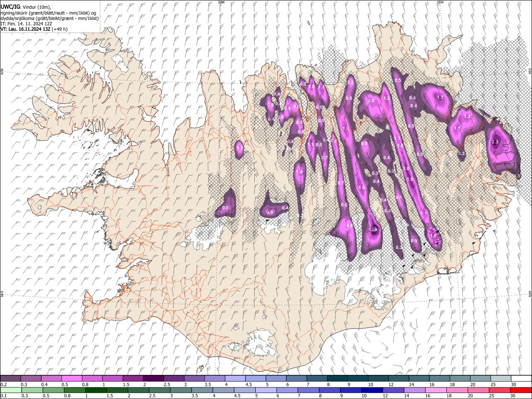Viewport: 532px width, 399px height.
Task: Click the 1.7 snowfall value on the map
Action: pos(441,98)
